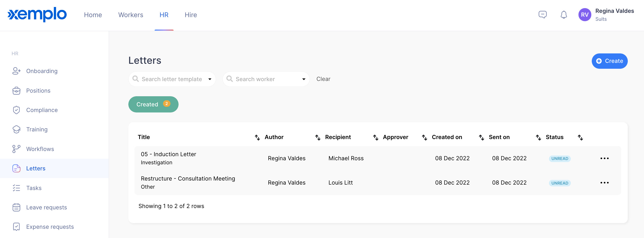Open the chat messages icon
This screenshot has width=644, height=238.
coord(542,15)
